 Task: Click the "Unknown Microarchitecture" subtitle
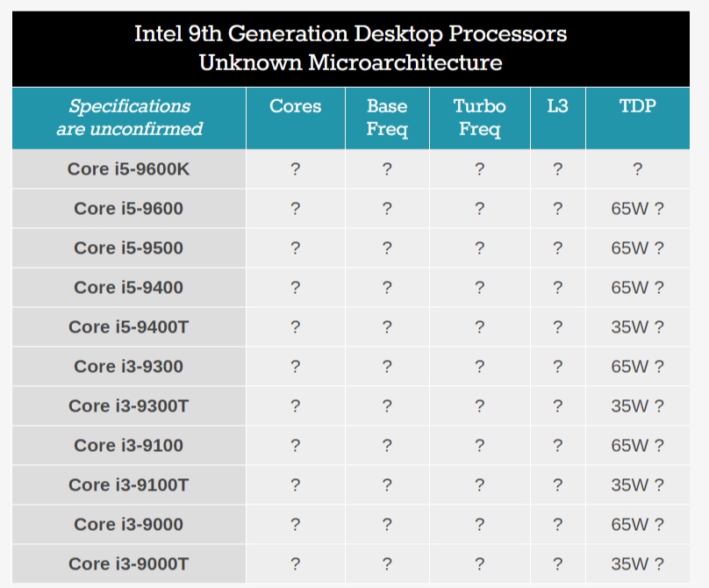click(x=350, y=62)
